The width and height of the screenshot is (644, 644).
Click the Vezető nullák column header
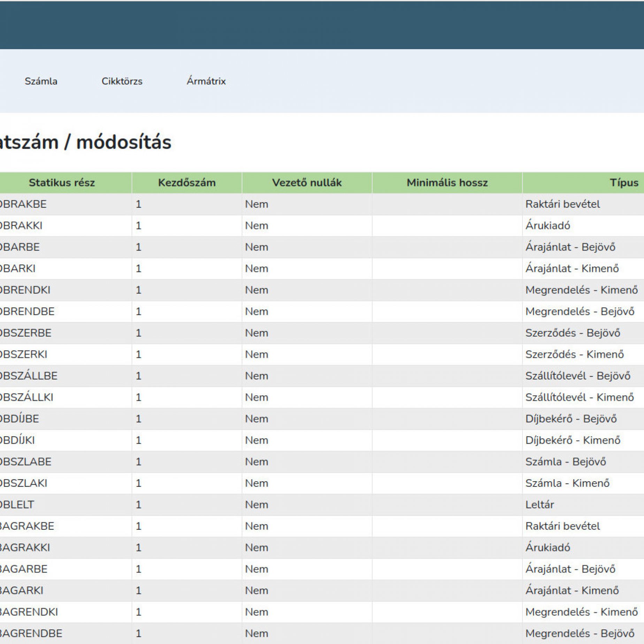307,183
